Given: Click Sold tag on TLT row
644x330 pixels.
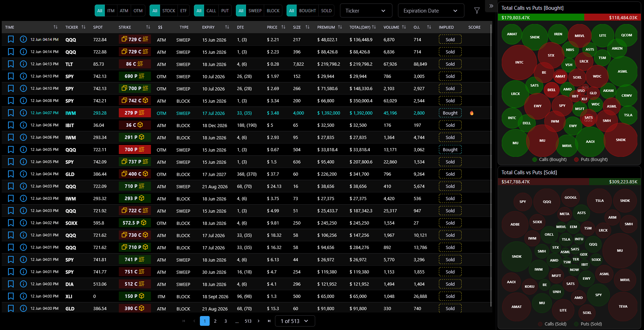Looking at the screenshot, I should [450, 64].
